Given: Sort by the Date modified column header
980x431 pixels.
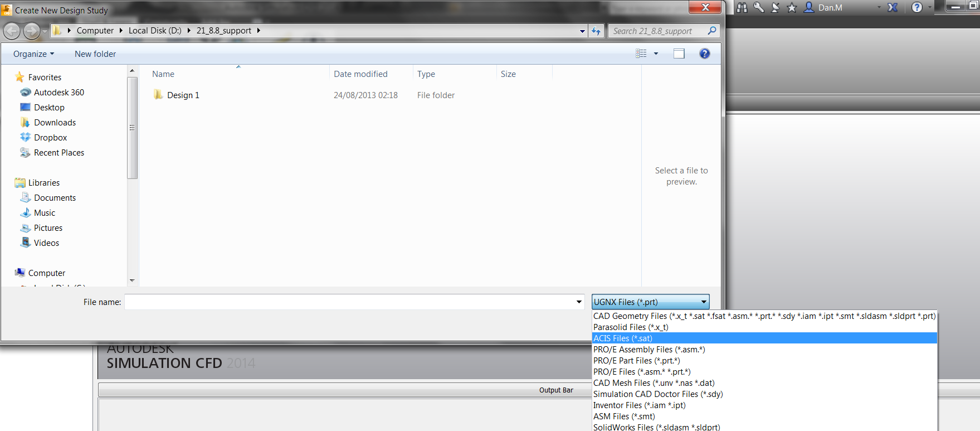Looking at the screenshot, I should [x=360, y=74].
